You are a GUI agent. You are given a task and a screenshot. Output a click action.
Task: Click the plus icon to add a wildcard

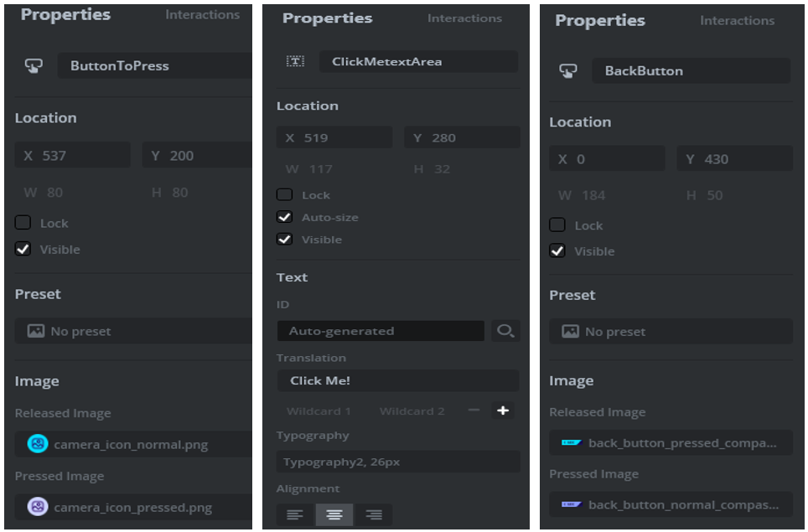[x=503, y=411]
